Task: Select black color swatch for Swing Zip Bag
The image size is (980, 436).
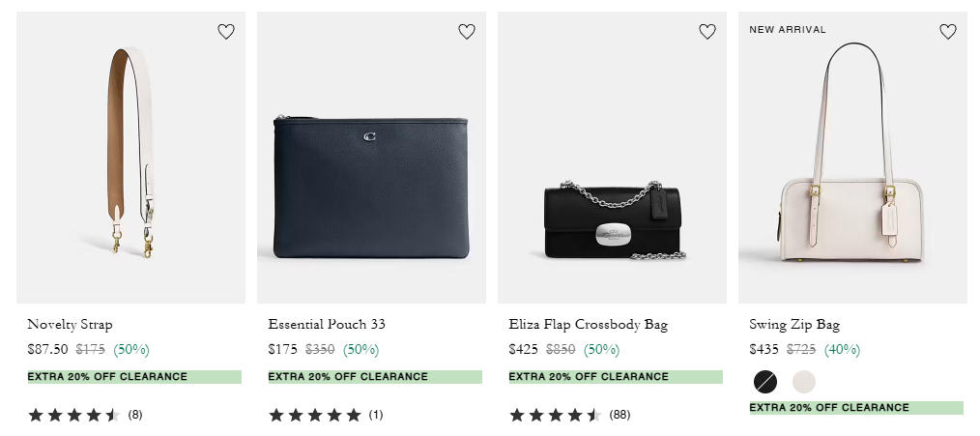Action: (x=765, y=382)
